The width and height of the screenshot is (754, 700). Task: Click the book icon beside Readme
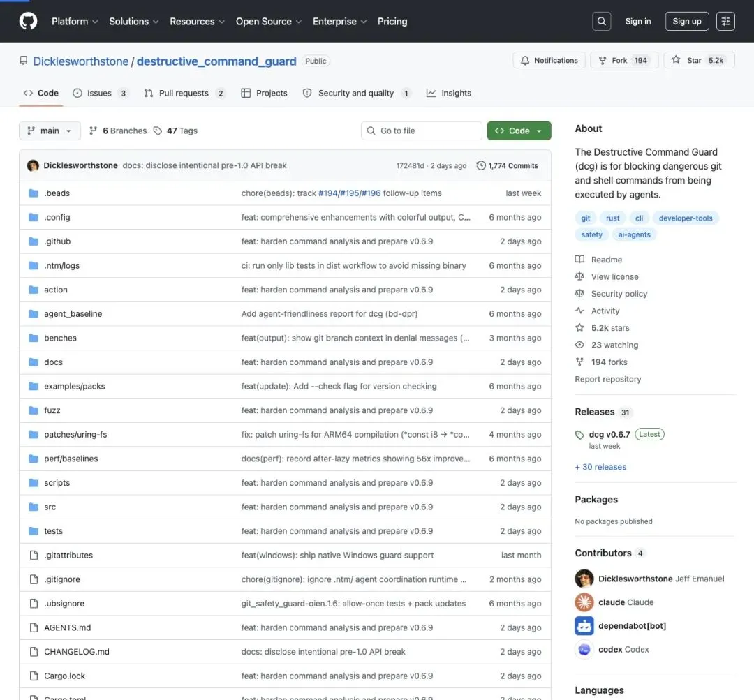coord(579,259)
